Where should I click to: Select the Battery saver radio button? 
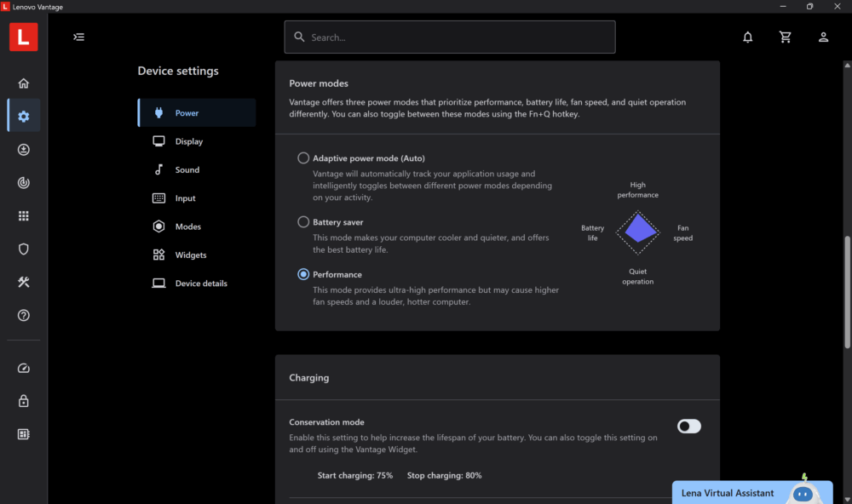coord(303,221)
